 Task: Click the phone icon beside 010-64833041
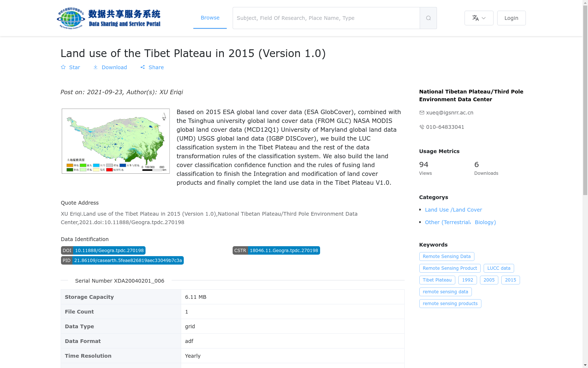click(x=422, y=127)
